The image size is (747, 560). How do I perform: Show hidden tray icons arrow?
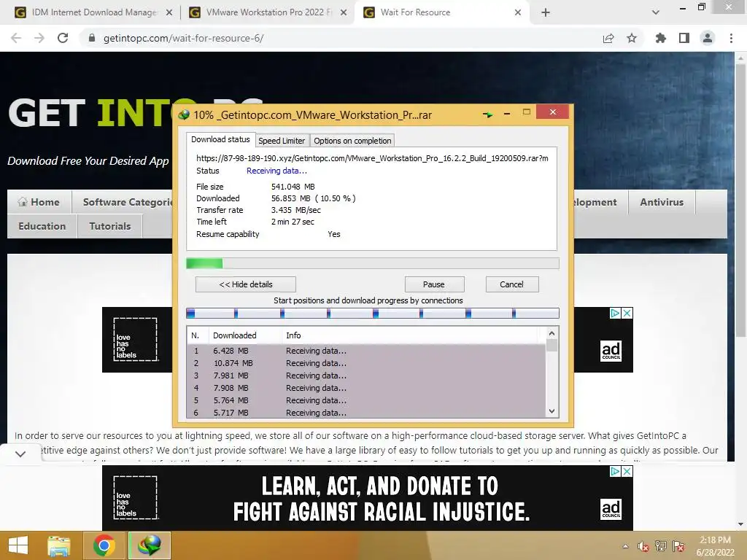coord(625,547)
